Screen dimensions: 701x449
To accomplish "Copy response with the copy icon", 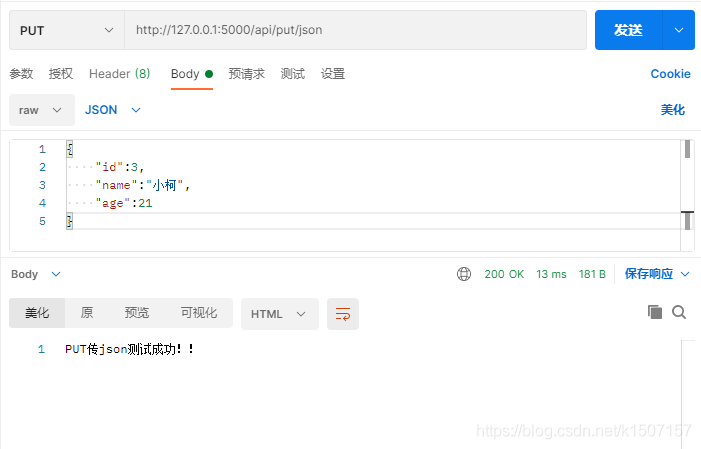I will tap(655, 312).
